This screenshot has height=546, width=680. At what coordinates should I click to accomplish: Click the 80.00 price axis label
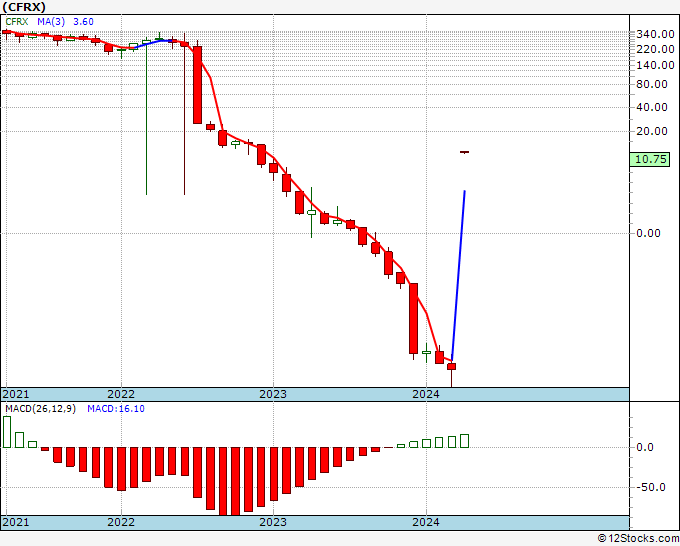[652, 84]
